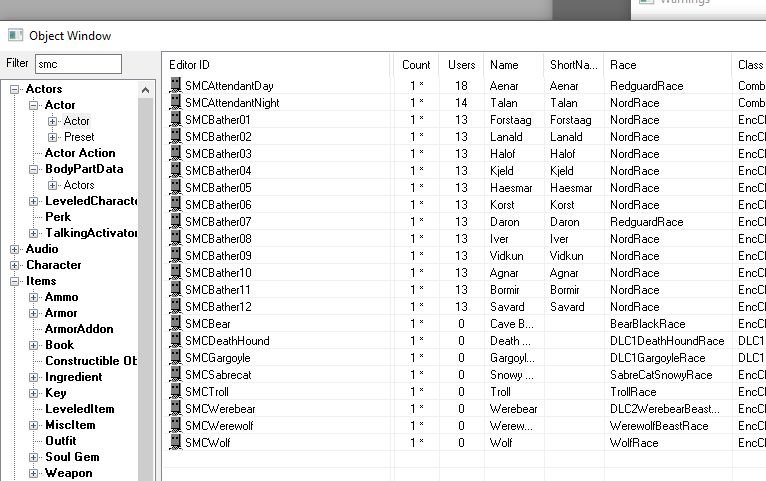766x481 pixels.
Task: Click the icon left of SMCWerewolf
Action: coord(175,425)
